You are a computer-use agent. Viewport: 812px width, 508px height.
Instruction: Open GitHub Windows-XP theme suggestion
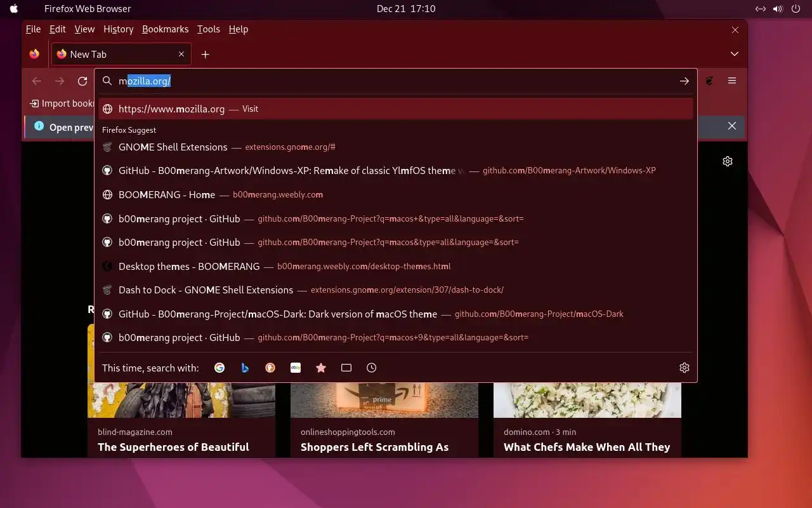click(x=396, y=171)
